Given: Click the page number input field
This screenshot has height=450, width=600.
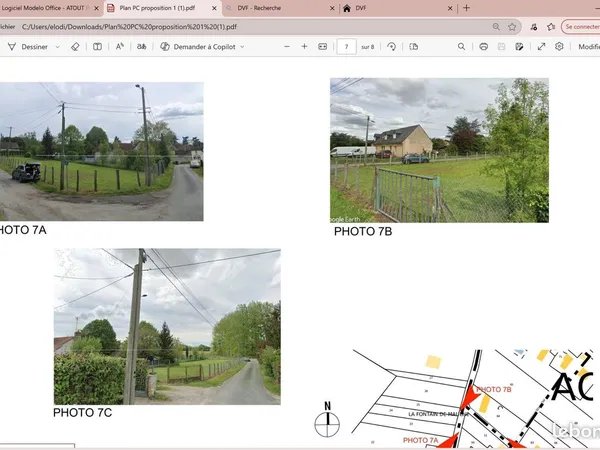Looking at the screenshot, I should click(x=346, y=47).
